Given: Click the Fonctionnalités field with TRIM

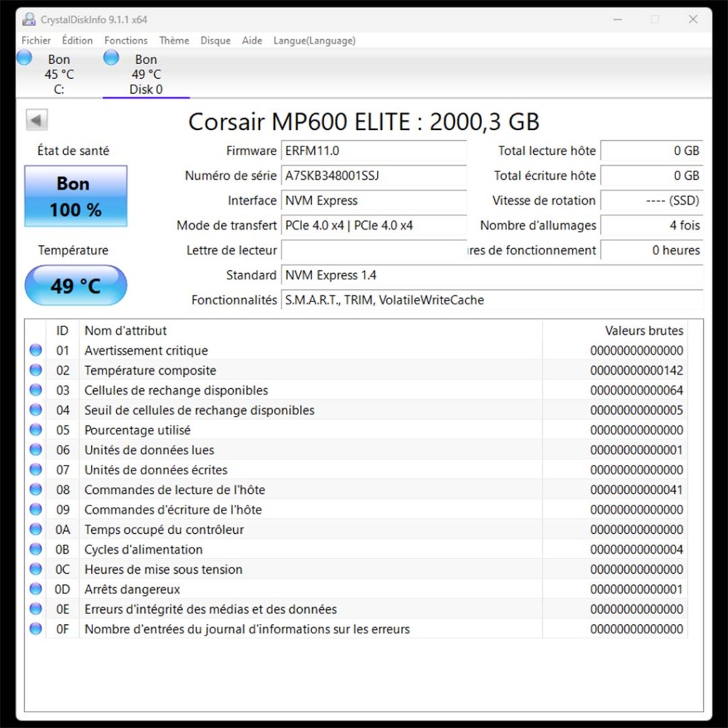Looking at the screenshot, I should 492,300.
